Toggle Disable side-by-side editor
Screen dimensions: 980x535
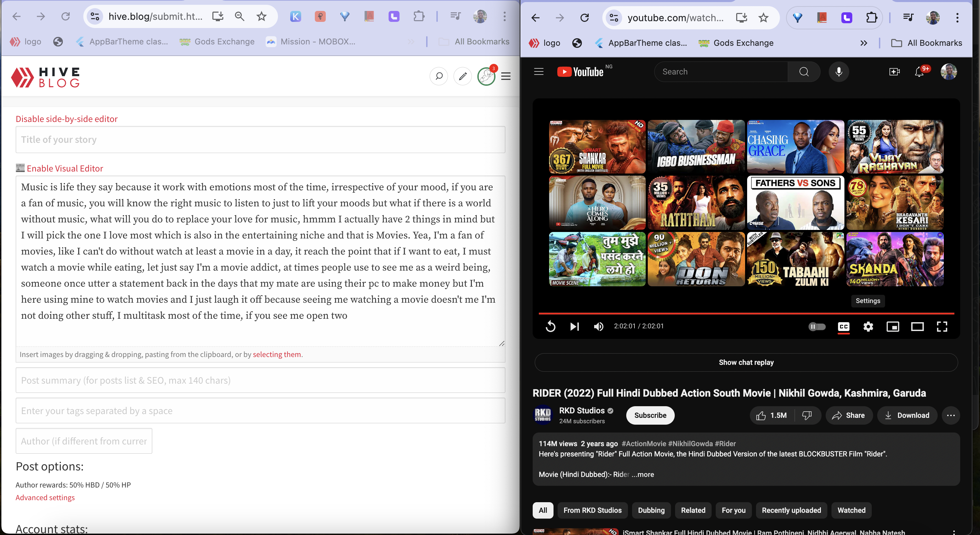pos(67,119)
